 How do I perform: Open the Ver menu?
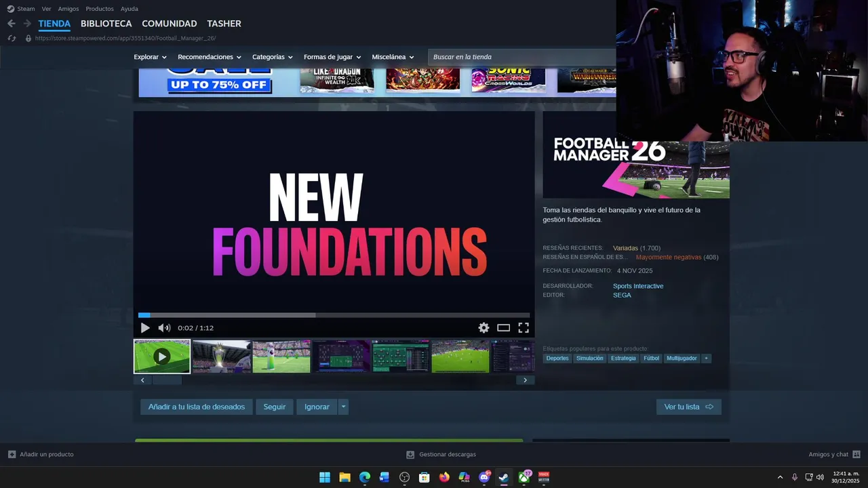tap(46, 9)
